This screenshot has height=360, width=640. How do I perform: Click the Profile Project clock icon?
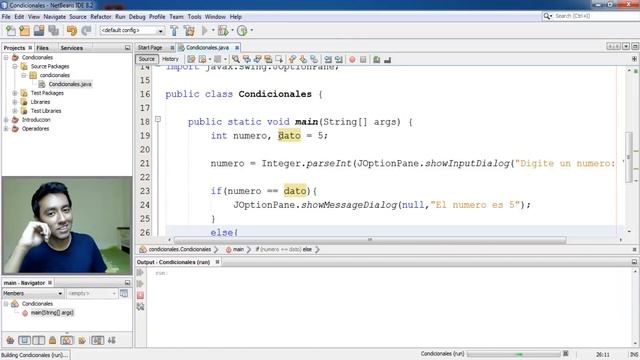242,31
